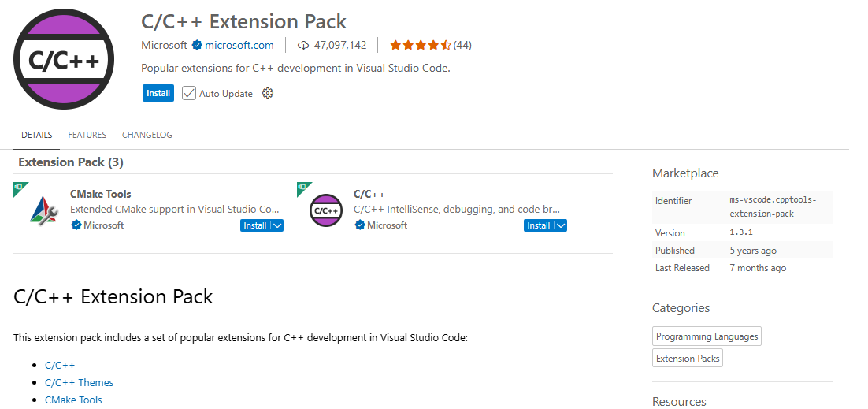This screenshot has width=868, height=409.
Task: Switch to the FEATURES tab
Action: [87, 135]
